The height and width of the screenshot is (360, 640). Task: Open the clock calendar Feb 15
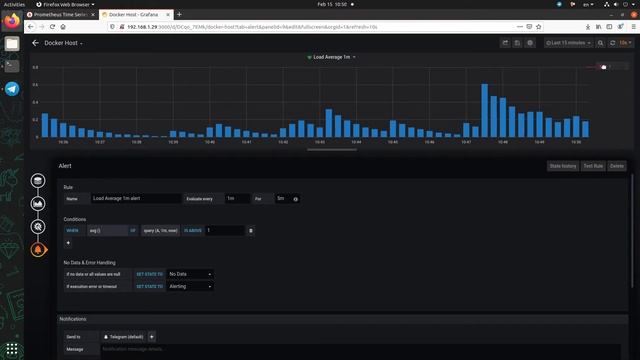click(332, 4)
